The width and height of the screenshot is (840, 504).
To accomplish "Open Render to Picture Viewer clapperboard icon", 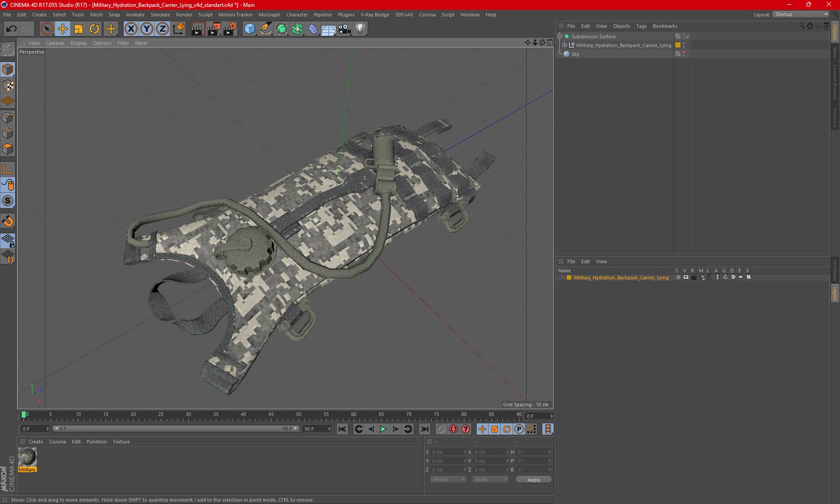I will 213,29.
